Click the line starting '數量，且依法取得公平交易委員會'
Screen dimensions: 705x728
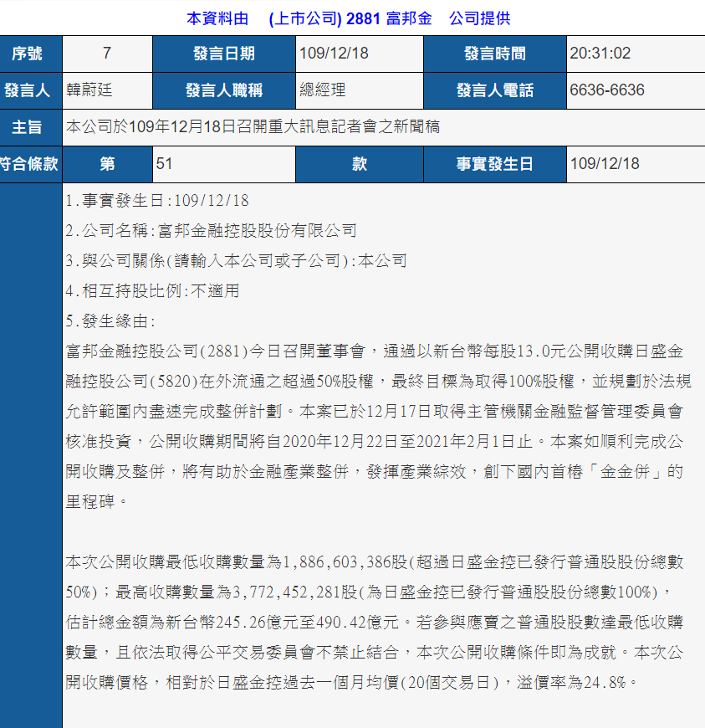tap(375, 653)
